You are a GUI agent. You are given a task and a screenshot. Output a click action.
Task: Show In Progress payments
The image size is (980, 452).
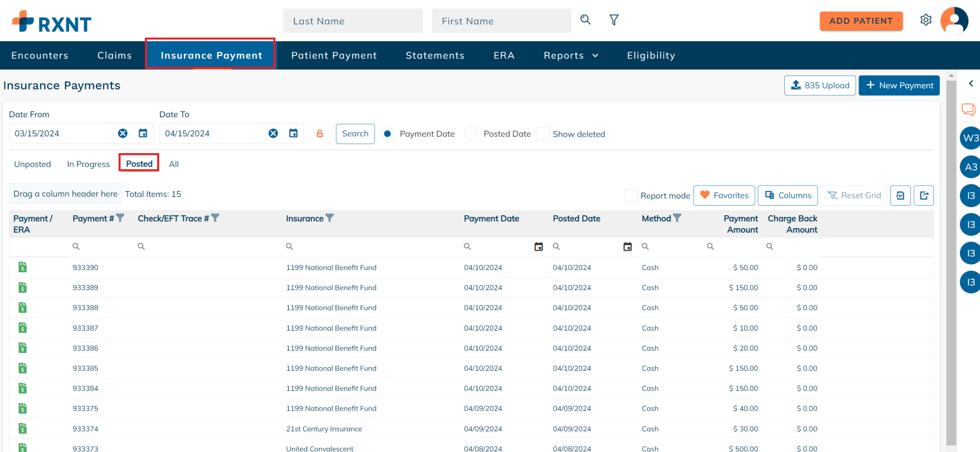[x=88, y=164]
